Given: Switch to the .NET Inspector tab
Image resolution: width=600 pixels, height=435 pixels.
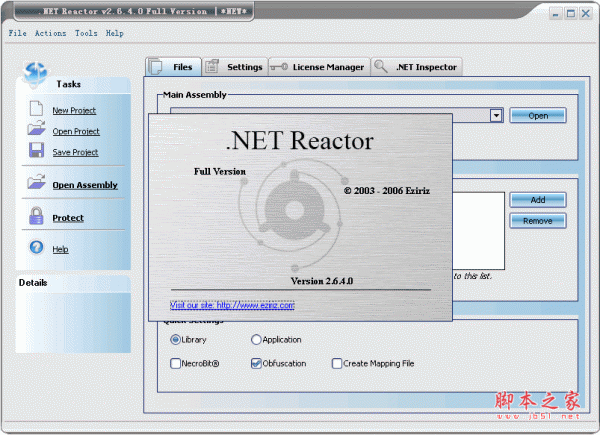Looking at the screenshot, I should 417,67.
